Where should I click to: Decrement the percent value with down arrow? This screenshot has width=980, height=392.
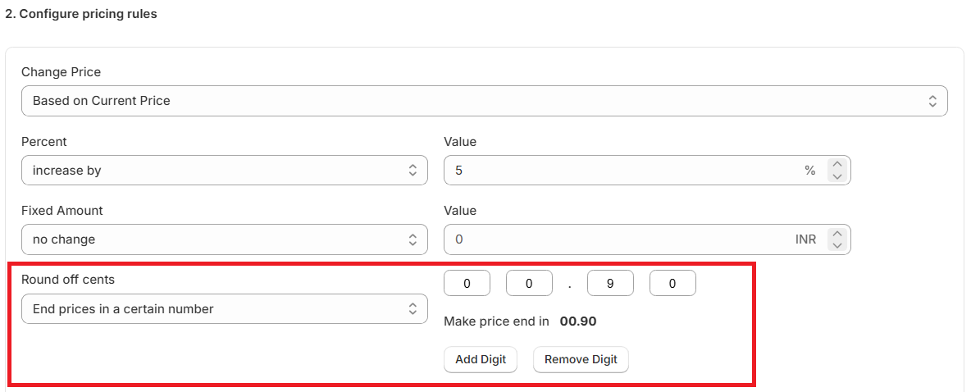[x=836, y=176]
